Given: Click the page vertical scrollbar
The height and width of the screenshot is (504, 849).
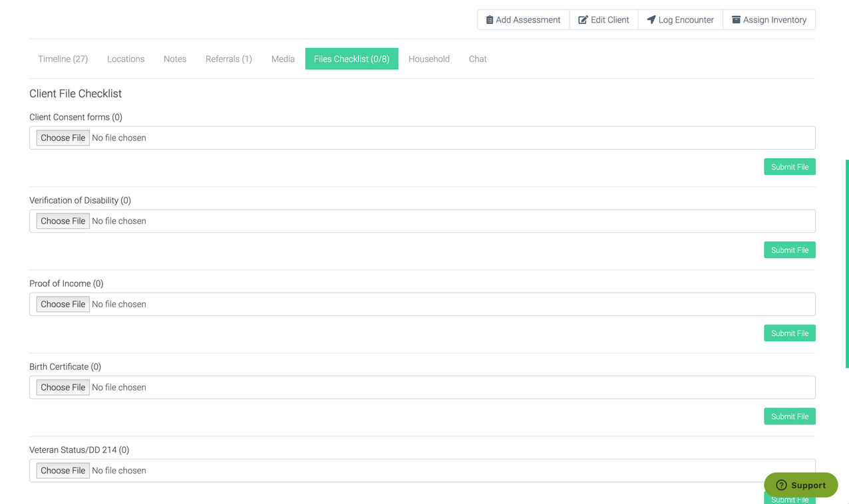Looking at the screenshot, I should point(847,263).
